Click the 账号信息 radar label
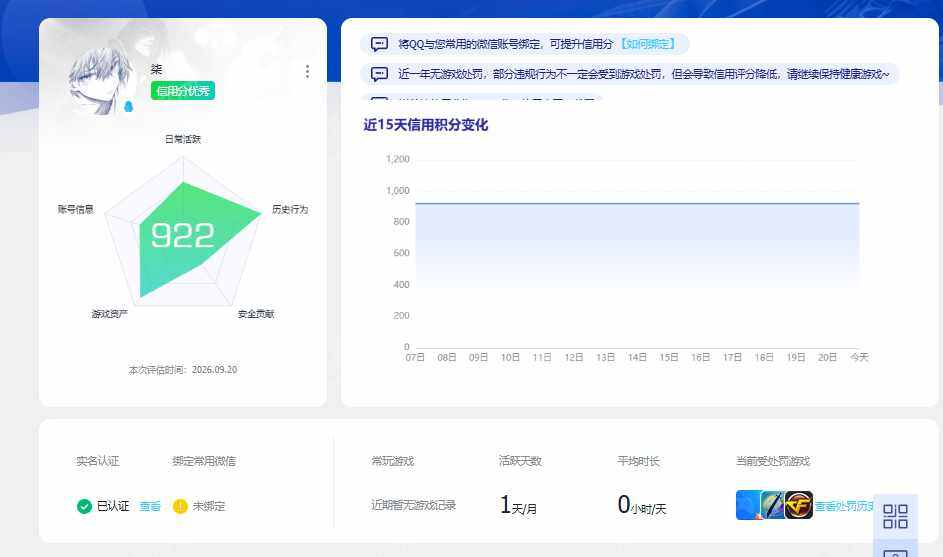 76,209
